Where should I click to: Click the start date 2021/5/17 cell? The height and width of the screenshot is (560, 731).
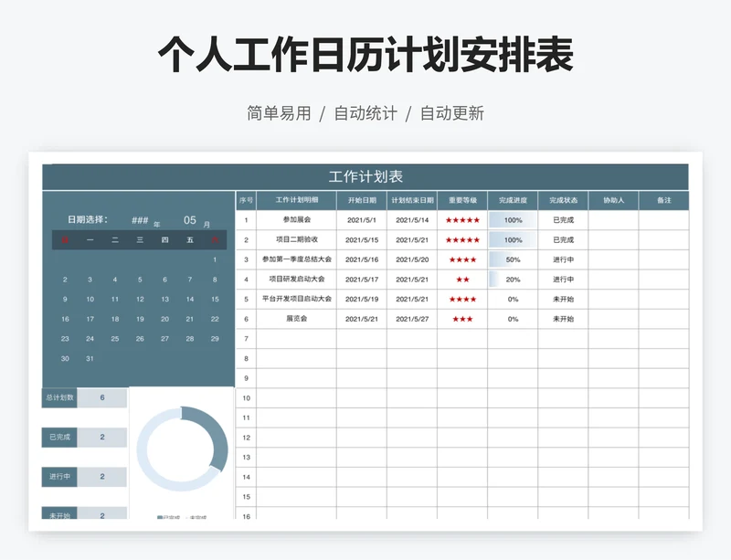[362, 280]
